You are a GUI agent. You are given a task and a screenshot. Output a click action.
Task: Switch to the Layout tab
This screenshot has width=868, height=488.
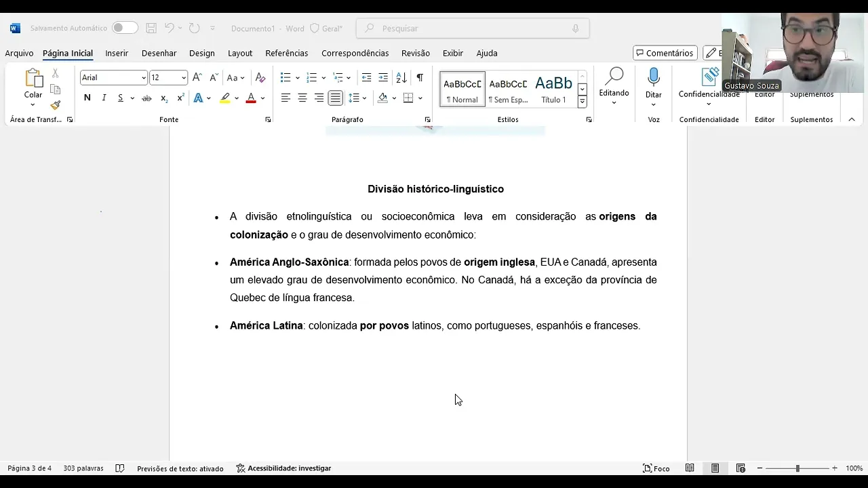coord(240,53)
